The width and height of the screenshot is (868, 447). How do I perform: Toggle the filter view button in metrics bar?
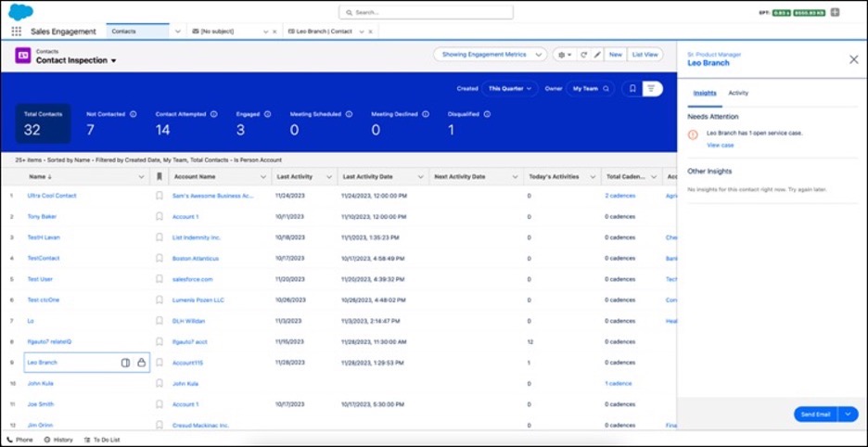653,89
